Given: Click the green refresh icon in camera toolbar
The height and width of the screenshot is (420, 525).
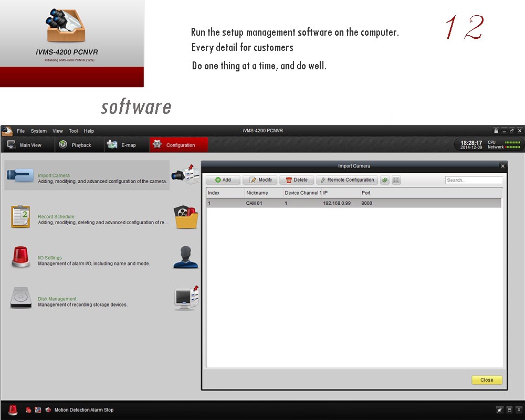Looking at the screenshot, I should tap(385, 180).
